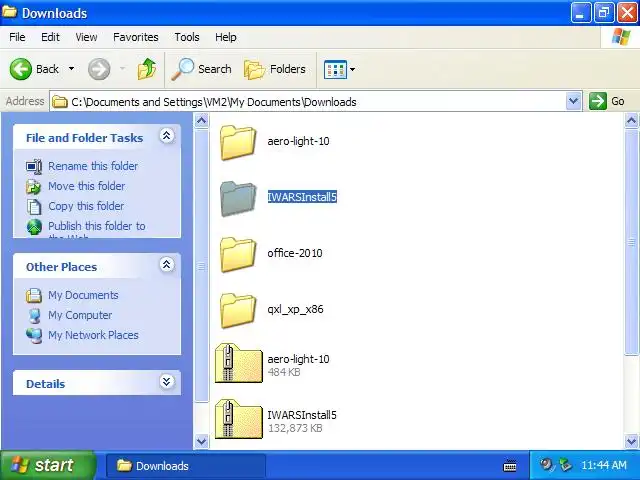Click the My Computer icon

tap(34, 316)
